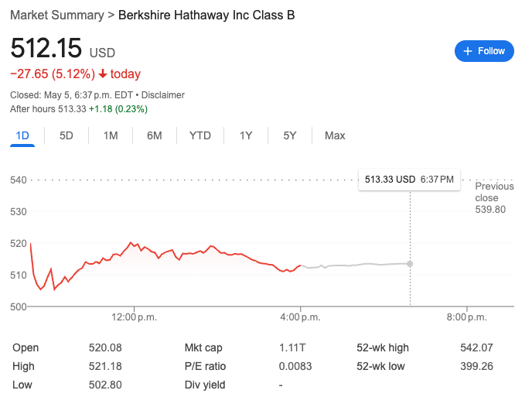This screenshot has width=532, height=404.
Task: Click the 512.15 current price
Action: (x=46, y=48)
